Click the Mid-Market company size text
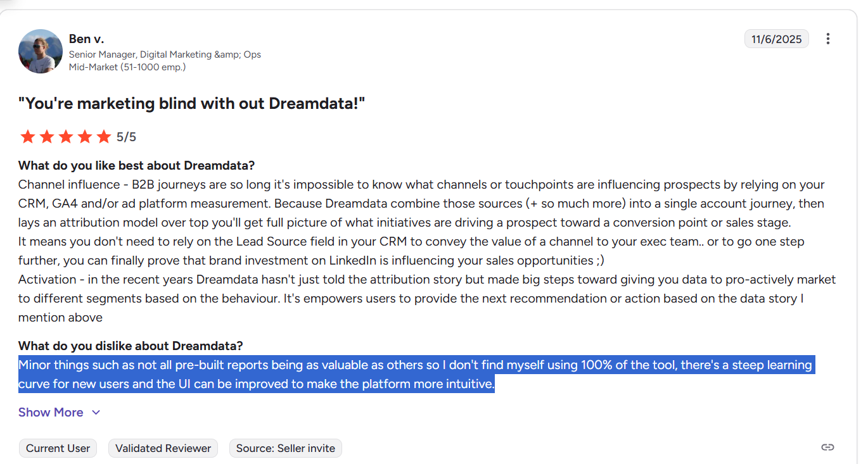The width and height of the screenshot is (868, 464). tap(126, 66)
